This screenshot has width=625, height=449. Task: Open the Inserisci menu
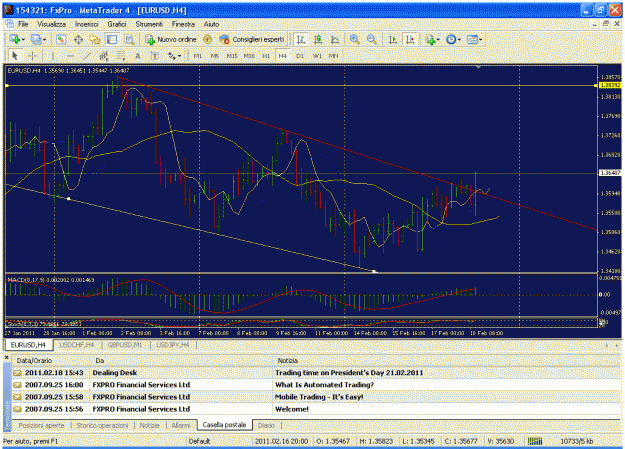pos(86,24)
